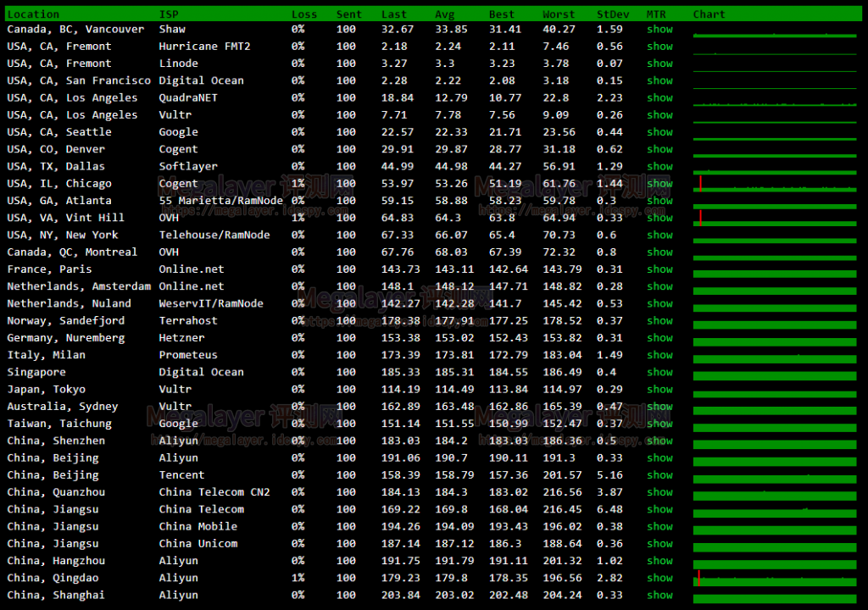Click the 'Tencent' ISP cell
Viewport: 868px width, 610px height.
182,475
